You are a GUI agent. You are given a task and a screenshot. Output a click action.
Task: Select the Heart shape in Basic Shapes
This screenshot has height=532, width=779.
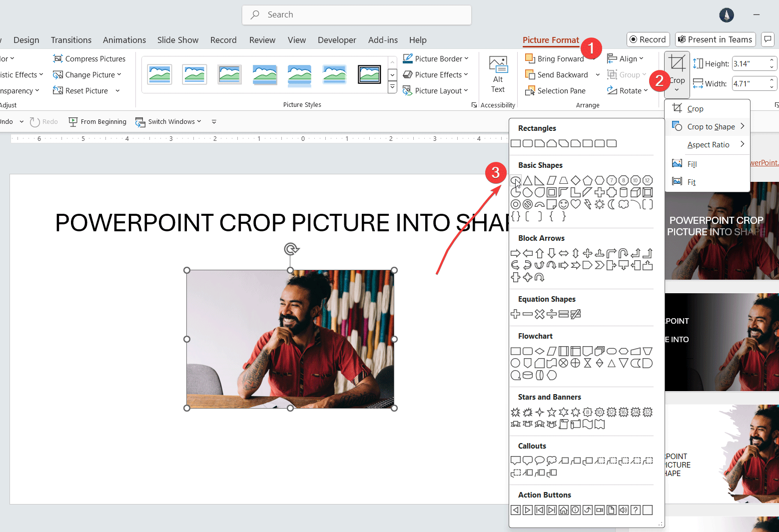pos(575,204)
